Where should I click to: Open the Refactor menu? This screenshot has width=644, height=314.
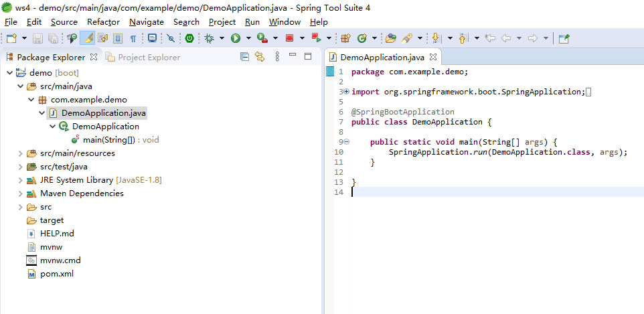click(x=103, y=22)
